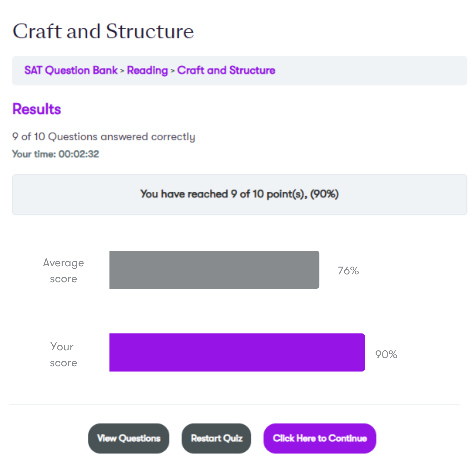
Task: Click the Craft and Structure breadcrumb link
Action: [226, 70]
